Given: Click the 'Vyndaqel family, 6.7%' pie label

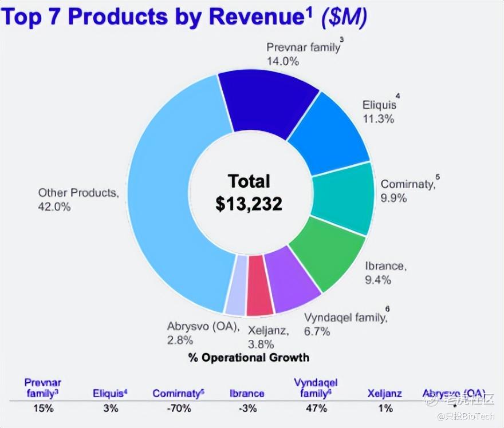Looking at the screenshot, I should coord(346,322).
